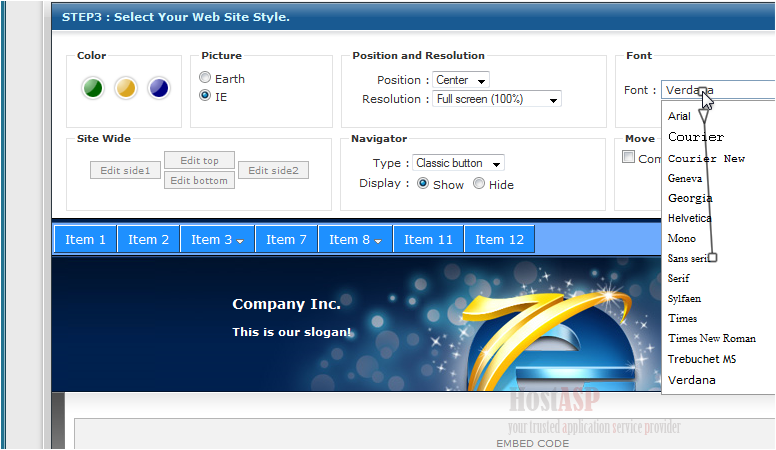Open Item 1 in navigation bar
The image size is (776, 450).
(x=85, y=240)
